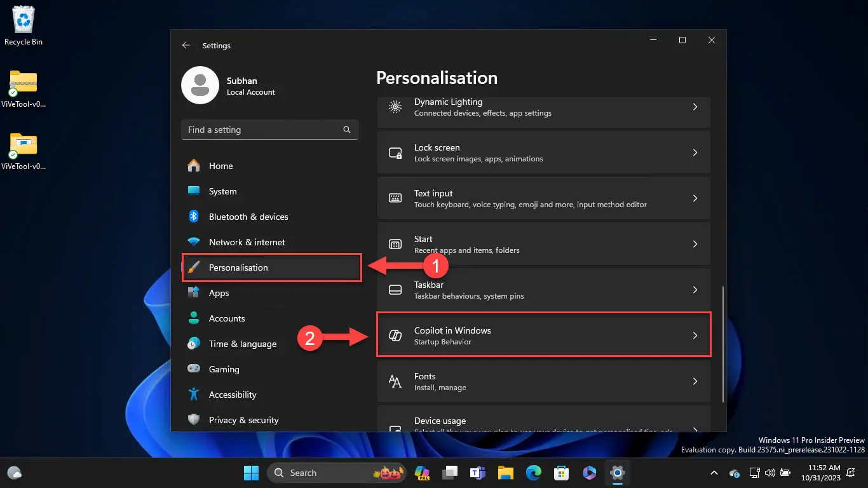
Task: Click the Settings back arrow
Action: pos(186,46)
